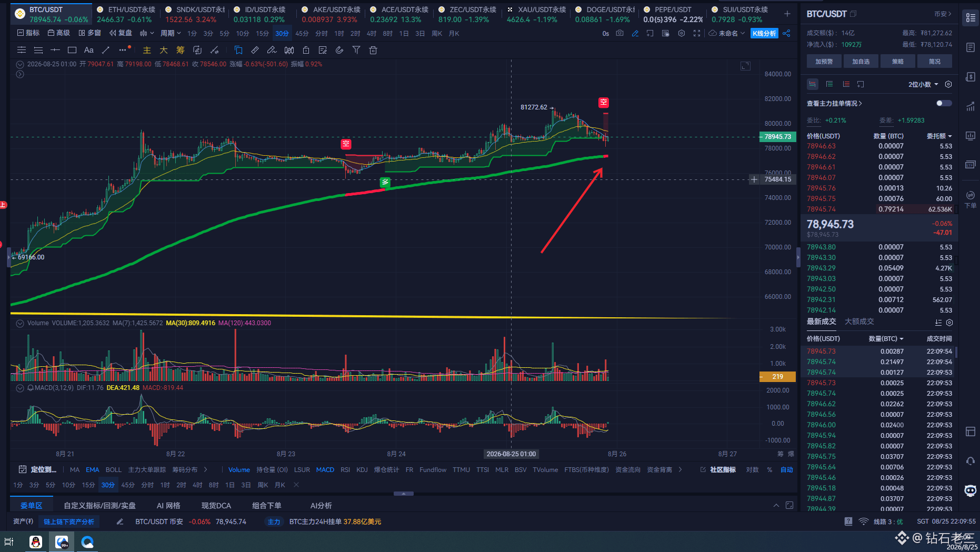Click 链上链下资产分析 link
The width and height of the screenshot is (980, 552).
pos(69,521)
